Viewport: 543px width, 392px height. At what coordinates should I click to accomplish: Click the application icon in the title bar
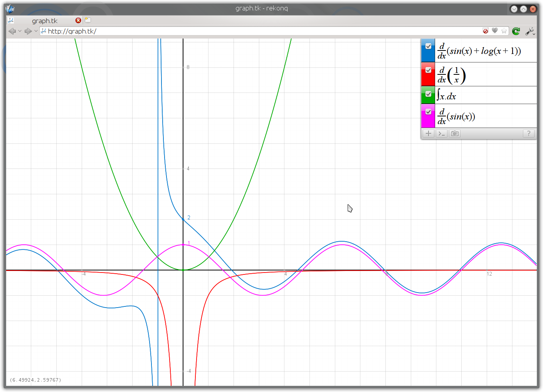(x=10, y=9)
